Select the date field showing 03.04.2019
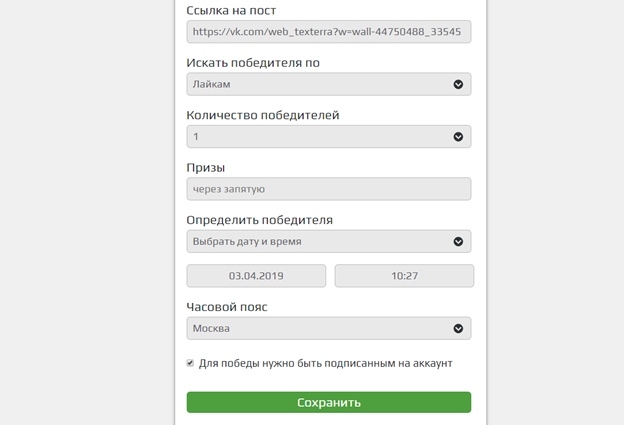 coord(256,276)
